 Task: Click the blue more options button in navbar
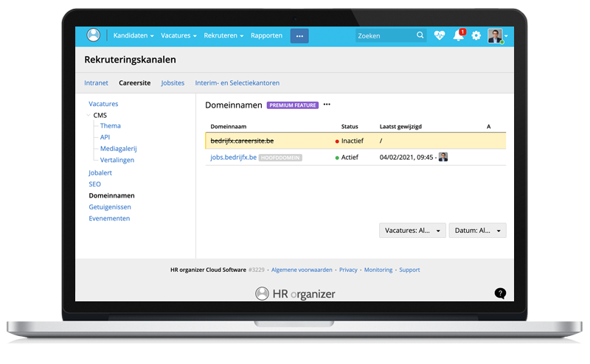[x=299, y=35]
